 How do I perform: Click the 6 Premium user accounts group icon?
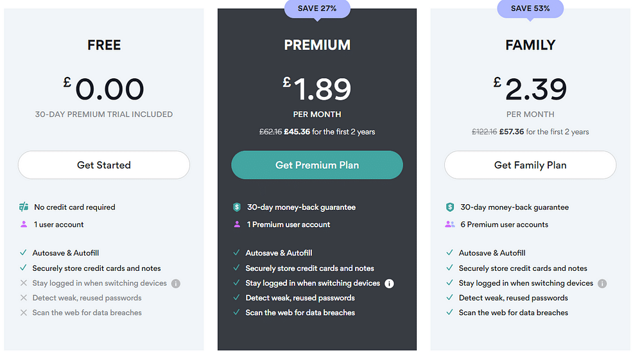450,225
